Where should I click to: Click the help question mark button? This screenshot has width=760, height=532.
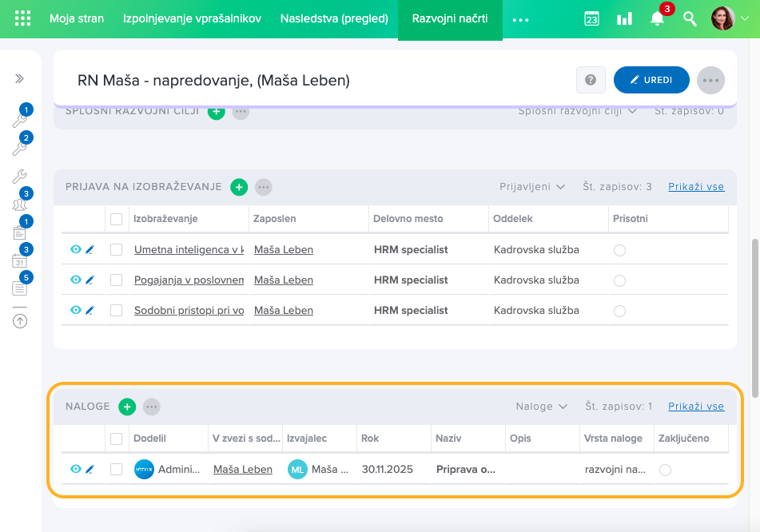pyautogui.click(x=591, y=80)
